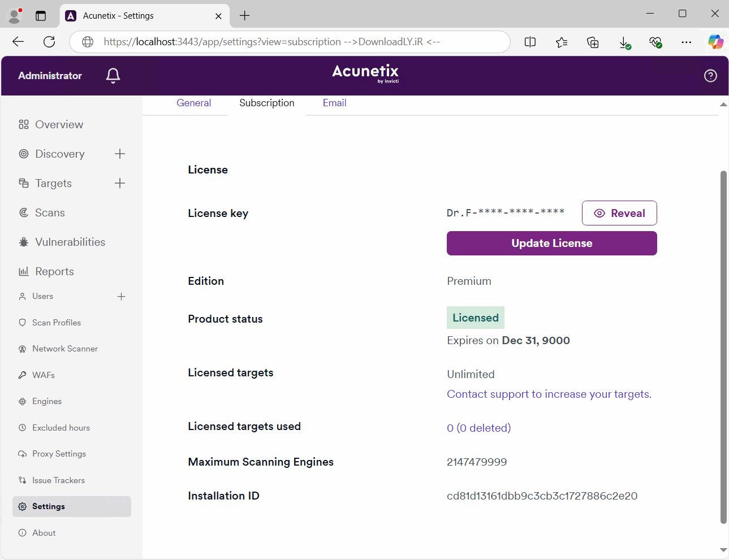Open the help question mark icon
The height and width of the screenshot is (560, 729).
click(x=710, y=76)
